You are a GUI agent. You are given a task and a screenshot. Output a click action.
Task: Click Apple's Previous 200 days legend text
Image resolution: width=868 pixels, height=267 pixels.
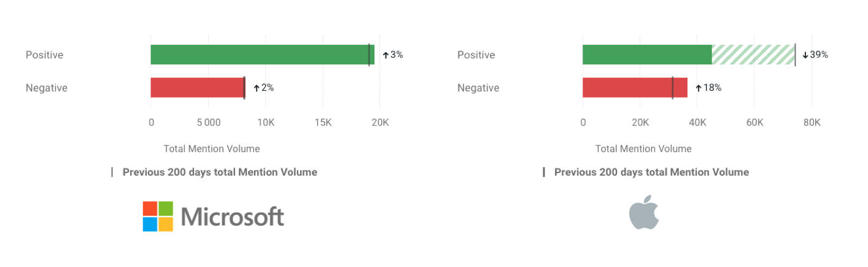(x=651, y=172)
